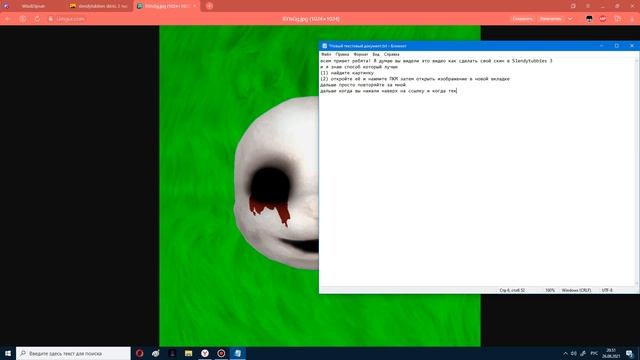Expand the chevron dropdown in browser toolbar
This screenshot has height=360, width=640.
point(570,19)
